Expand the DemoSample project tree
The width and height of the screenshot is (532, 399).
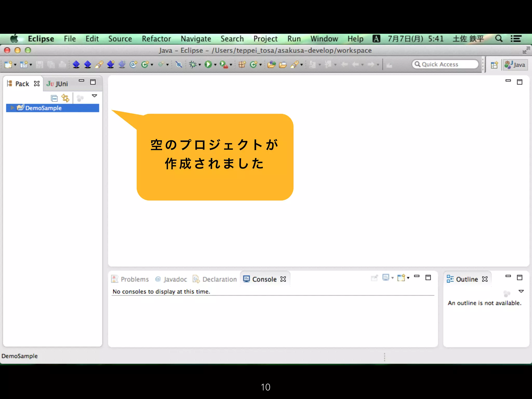(12, 108)
